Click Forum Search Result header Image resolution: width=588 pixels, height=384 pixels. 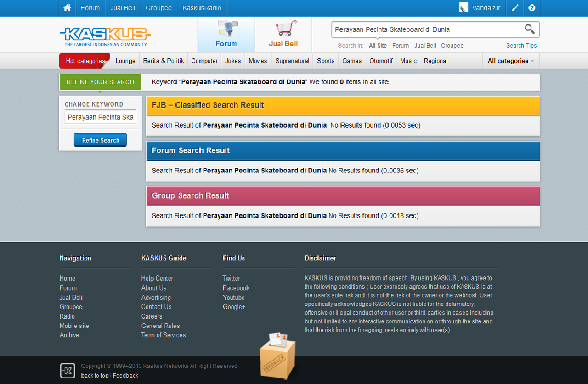coord(343,150)
